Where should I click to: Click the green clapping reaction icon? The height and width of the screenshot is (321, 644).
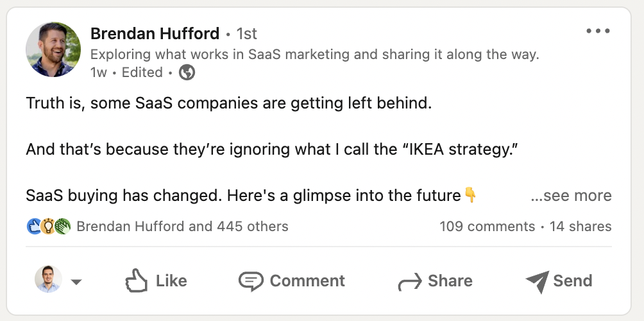point(62,226)
